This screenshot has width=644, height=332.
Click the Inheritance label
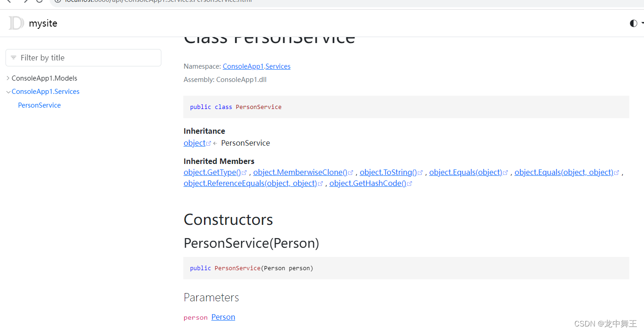(x=204, y=131)
